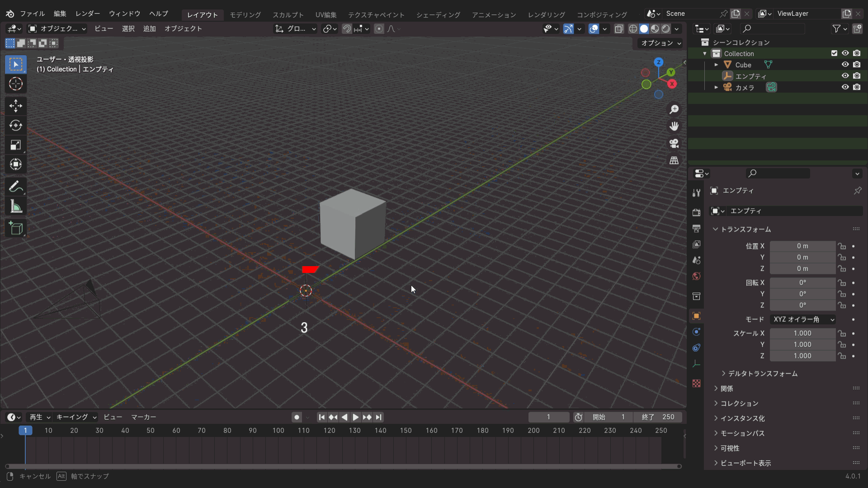The image size is (868, 488).
Task: Lock the Location X value
Action: pyautogui.click(x=841, y=246)
